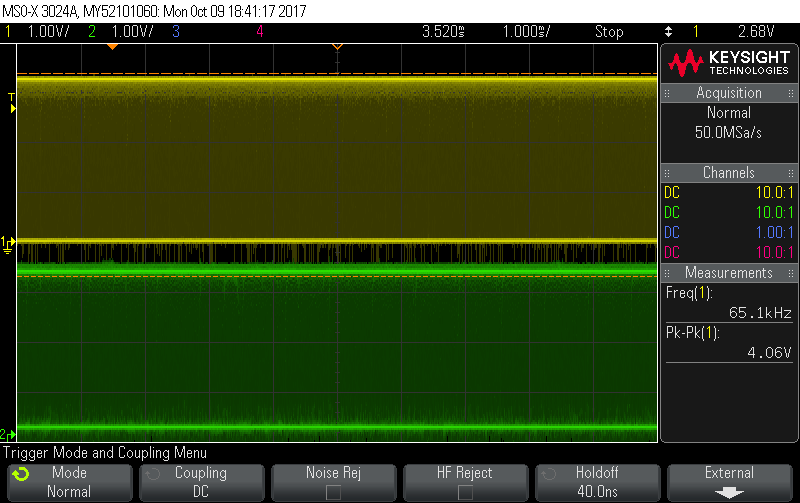Click the channel 2 ground level marker

[8, 435]
